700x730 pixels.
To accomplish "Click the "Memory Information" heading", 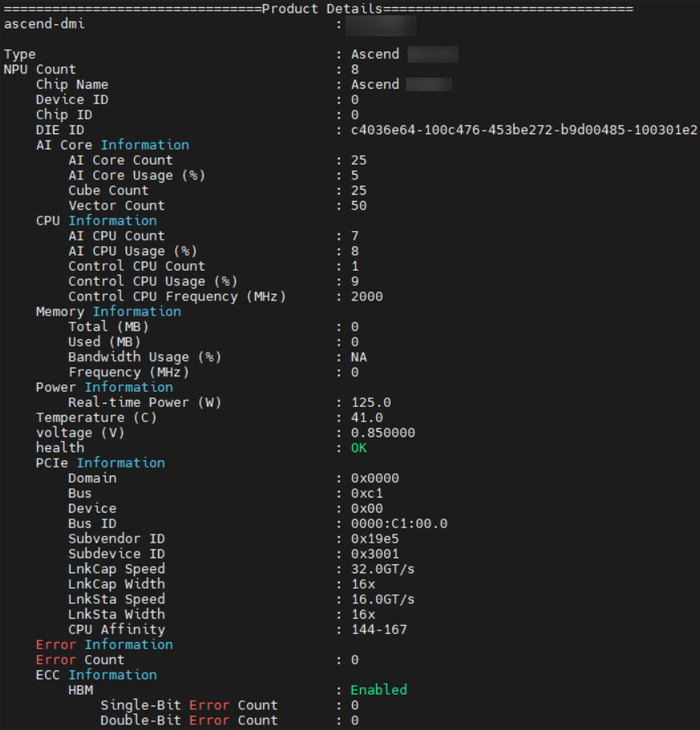I will click(108, 312).
